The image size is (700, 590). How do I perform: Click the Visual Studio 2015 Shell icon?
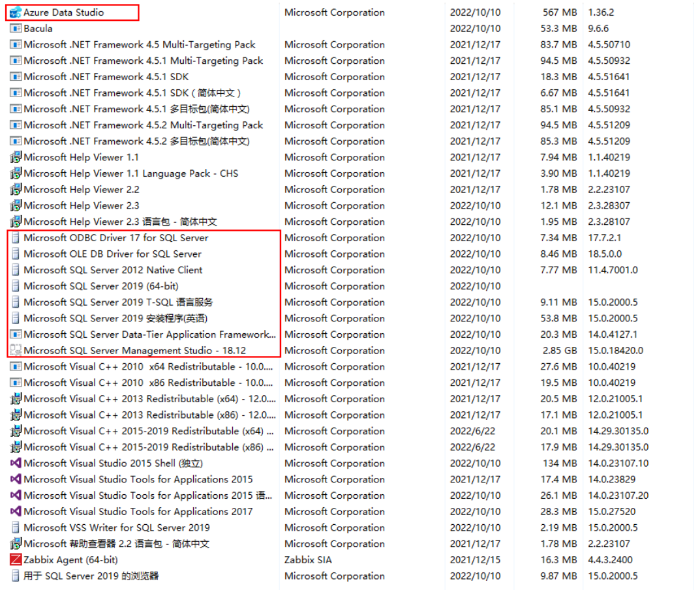coord(16,464)
